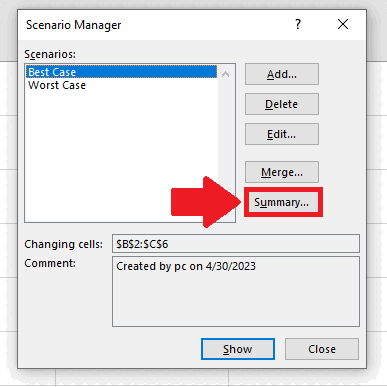Click the Changing cells field showing $B$2:$C$6
This screenshot has height=387, width=387.
click(x=236, y=244)
